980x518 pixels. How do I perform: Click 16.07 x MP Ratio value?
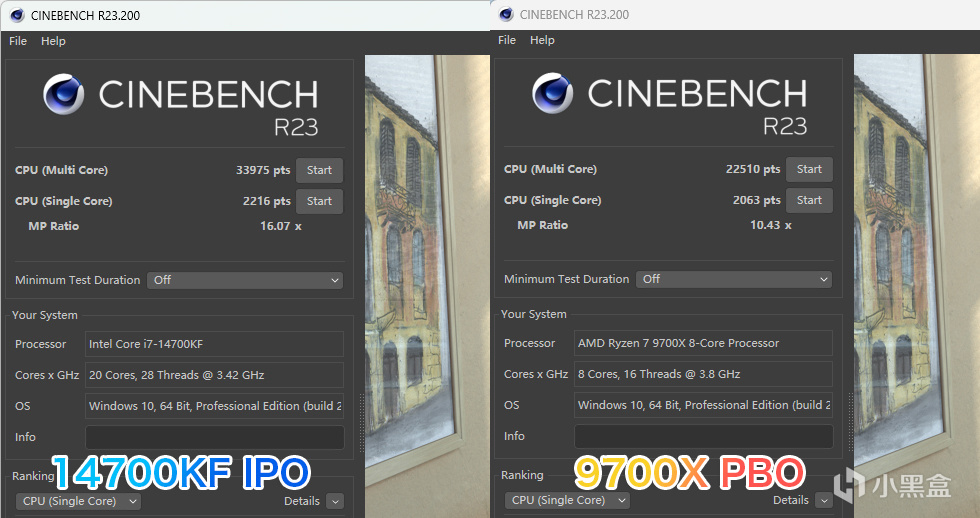click(x=281, y=226)
